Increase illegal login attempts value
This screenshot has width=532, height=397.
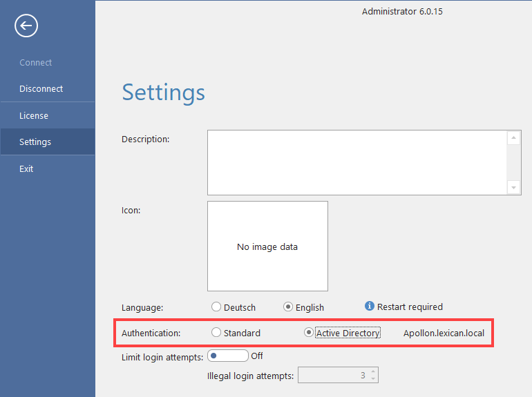(373, 372)
